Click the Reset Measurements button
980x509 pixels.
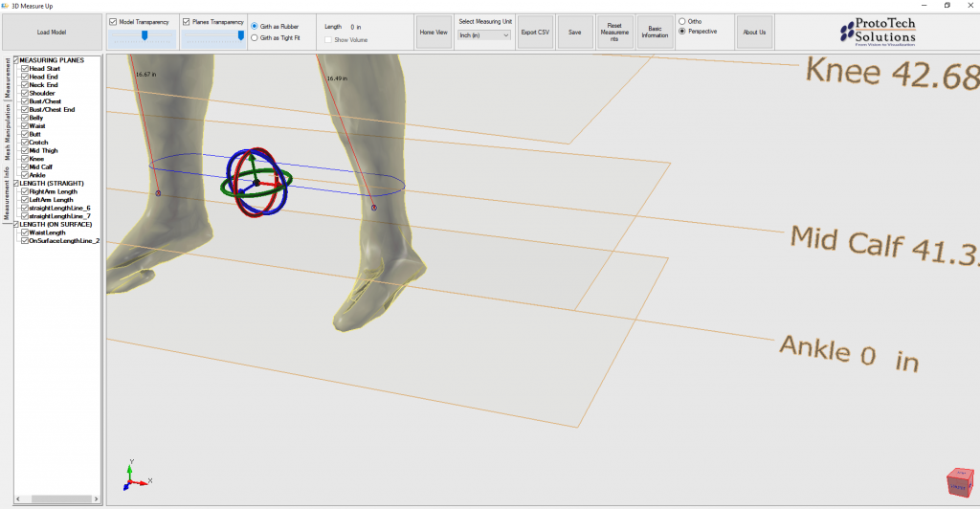click(x=614, y=32)
